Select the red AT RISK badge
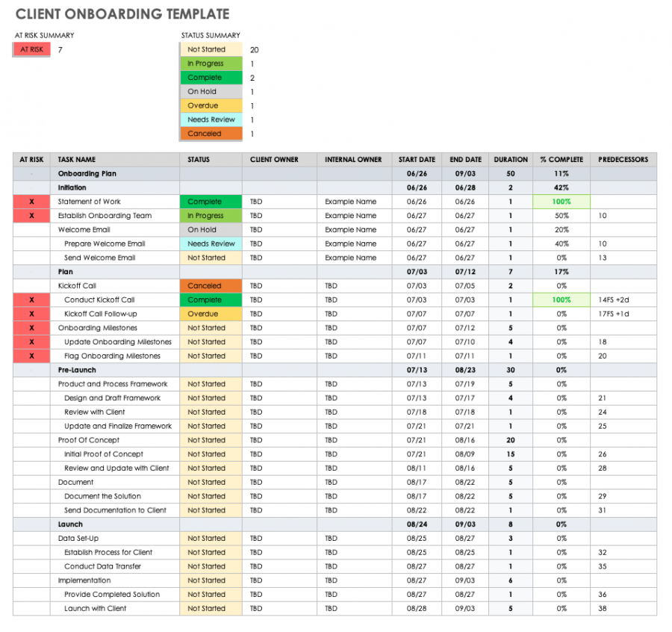 coord(31,49)
